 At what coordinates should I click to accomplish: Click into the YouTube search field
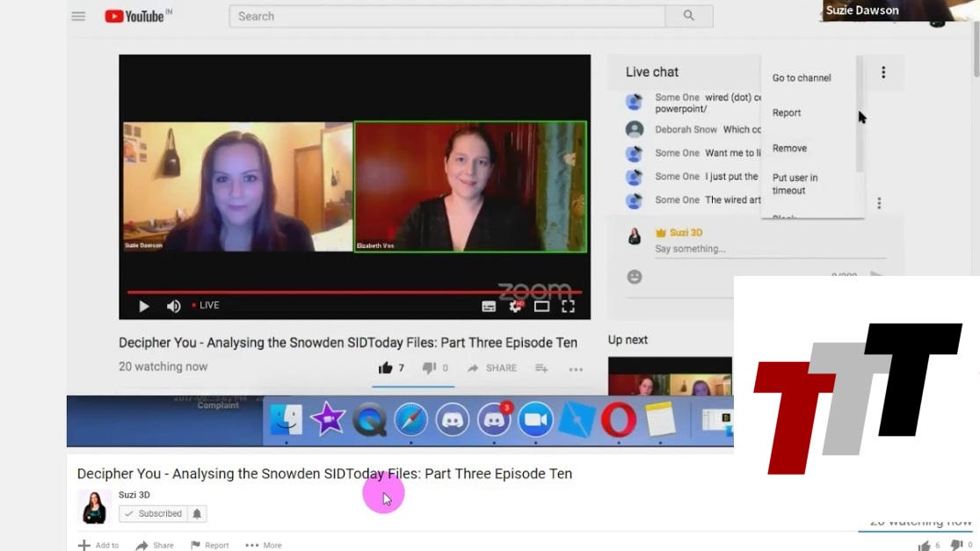click(446, 16)
